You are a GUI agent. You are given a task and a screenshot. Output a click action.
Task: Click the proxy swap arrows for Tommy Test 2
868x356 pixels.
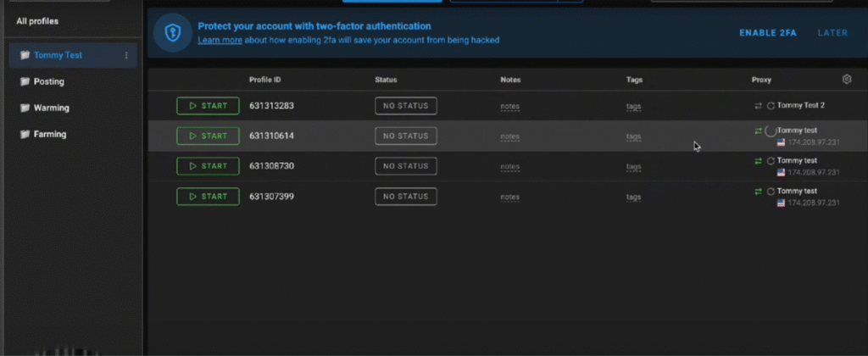759,106
